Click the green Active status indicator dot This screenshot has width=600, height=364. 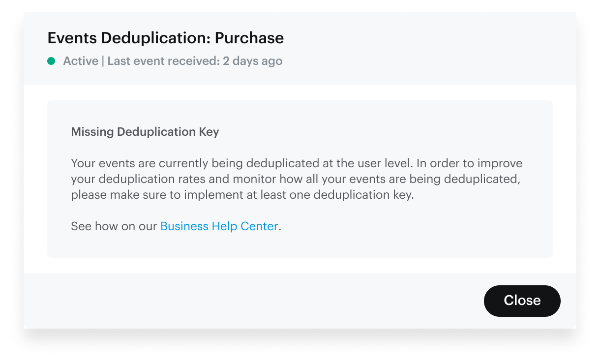coord(52,61)
